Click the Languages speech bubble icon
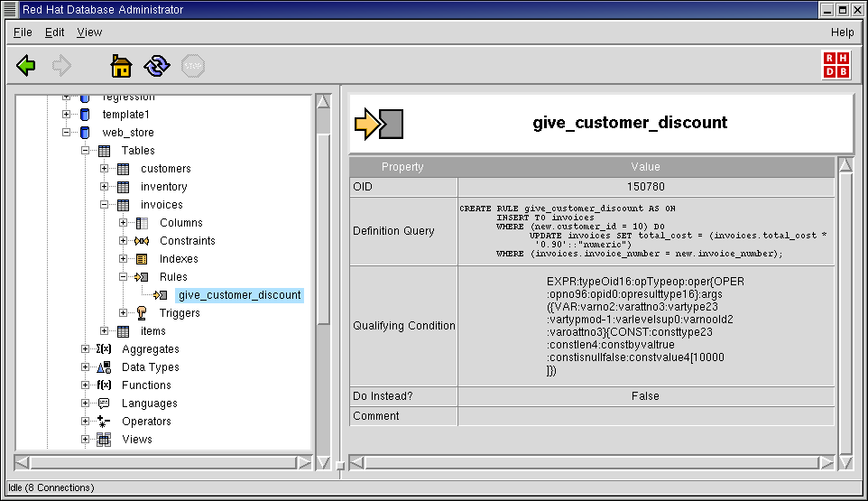This screenshot has height=501, width=868. (x=104, y=403)
